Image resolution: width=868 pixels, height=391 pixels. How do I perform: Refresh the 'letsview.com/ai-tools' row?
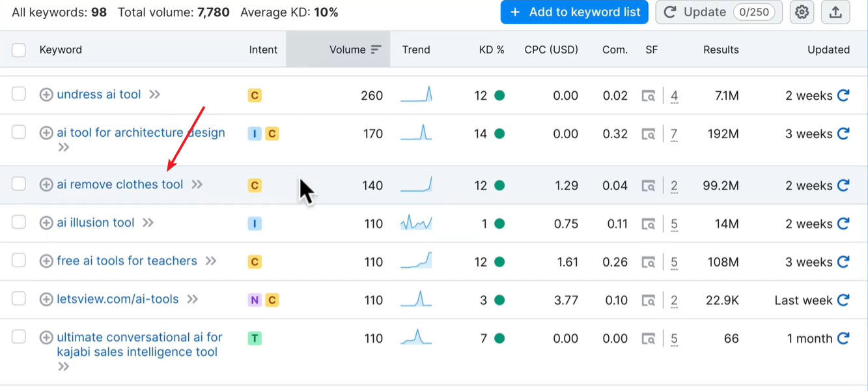tap(843, 300)
